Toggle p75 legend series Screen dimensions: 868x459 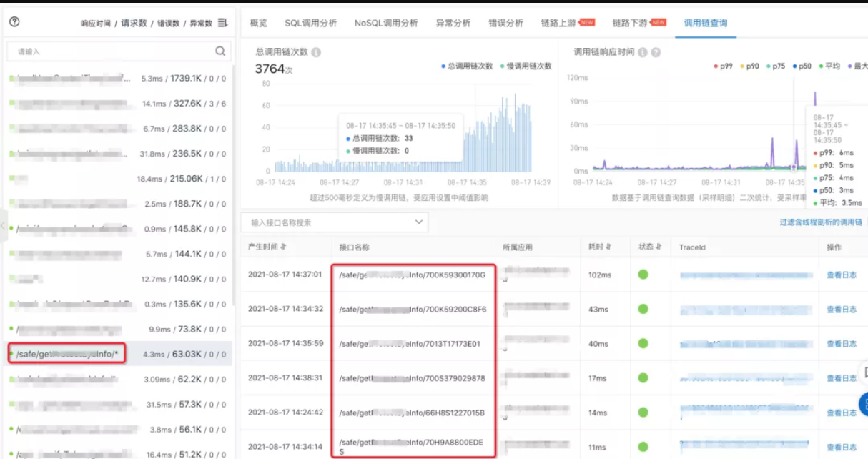776,66
